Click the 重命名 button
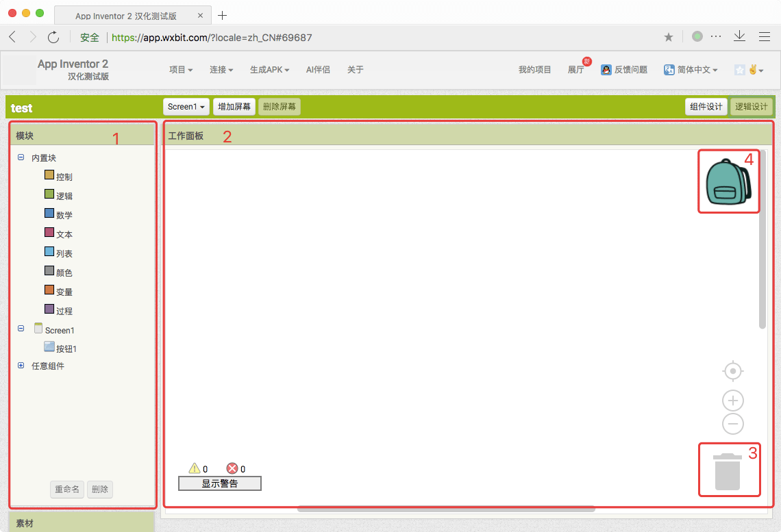 [66, 489]
